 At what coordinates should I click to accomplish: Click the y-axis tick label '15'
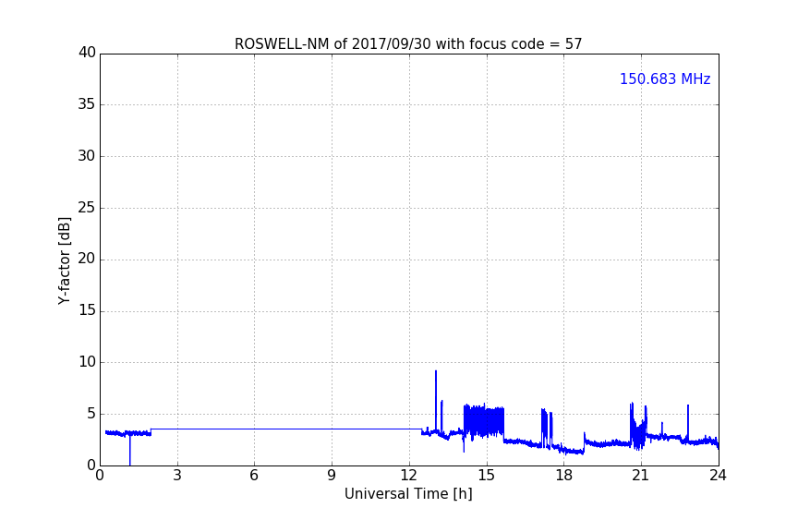pyautogui.click(x=87, y=310)
